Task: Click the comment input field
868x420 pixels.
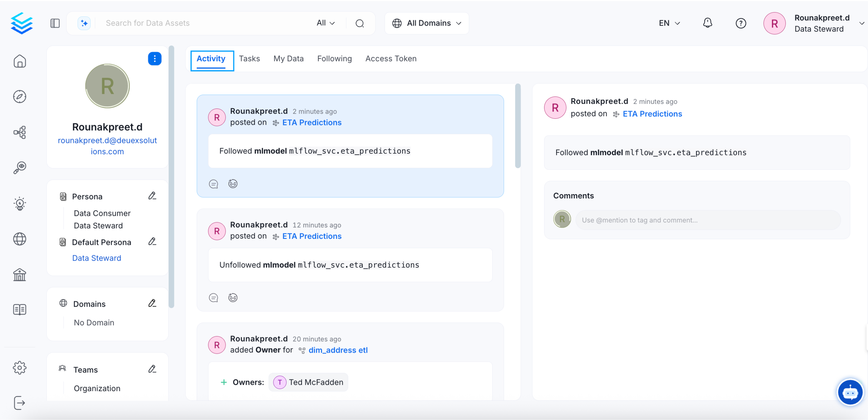Action: point(708,220)
